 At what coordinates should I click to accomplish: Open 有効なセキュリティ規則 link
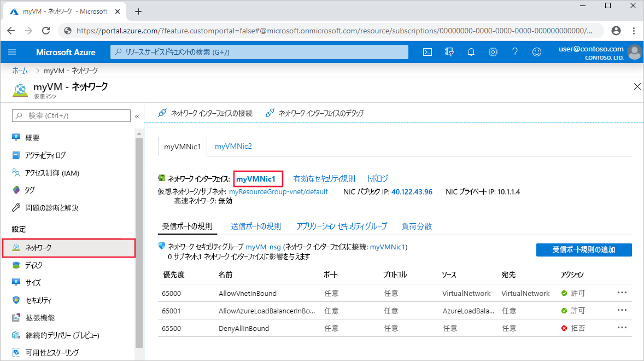click(324, 179)
